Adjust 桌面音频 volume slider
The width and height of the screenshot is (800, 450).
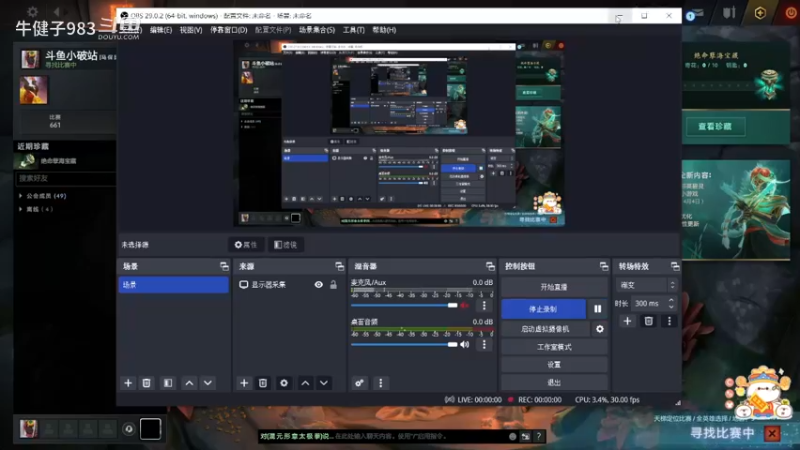click(404, 345)
